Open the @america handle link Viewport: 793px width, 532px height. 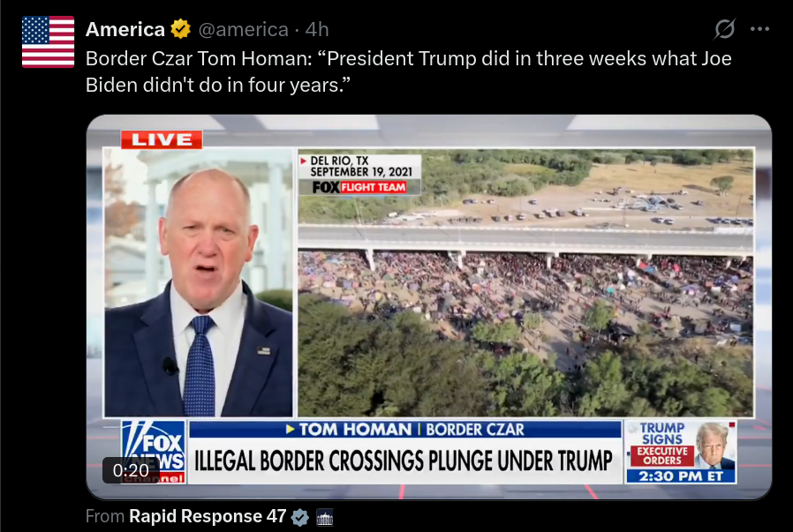(243, 30)
